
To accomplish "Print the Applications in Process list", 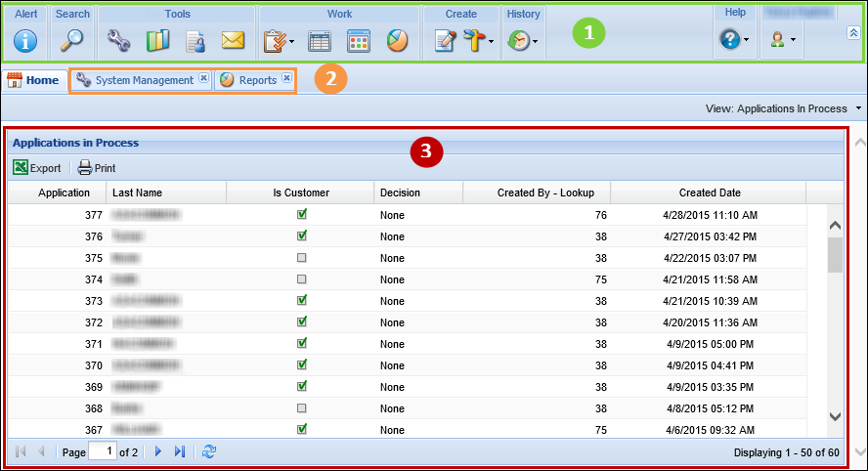I will point(97,168).
